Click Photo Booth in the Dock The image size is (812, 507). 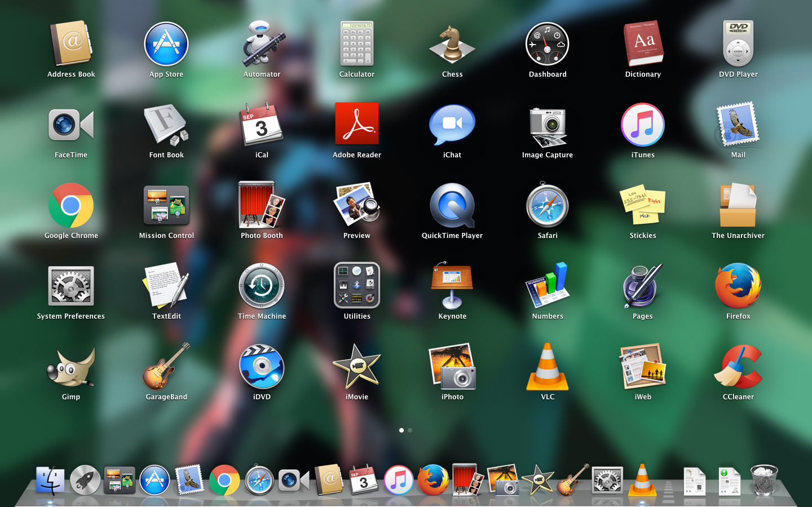(468, 479)
